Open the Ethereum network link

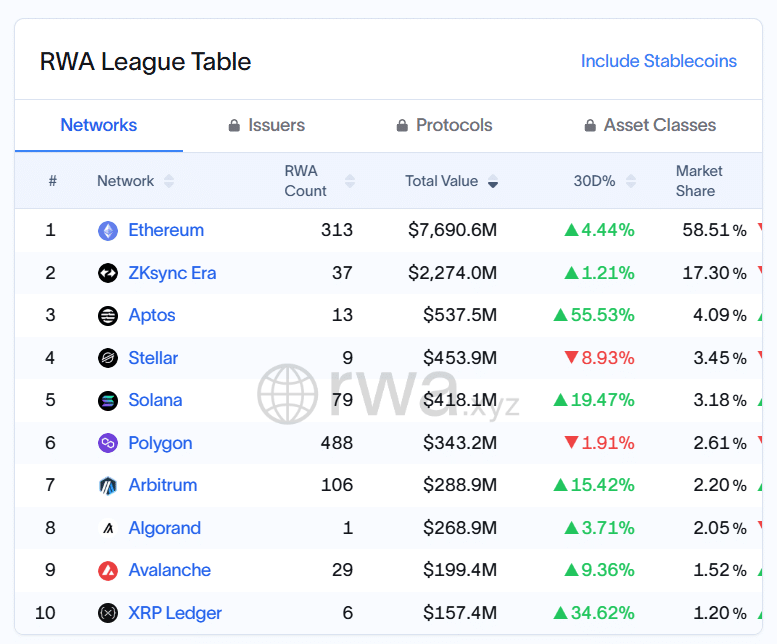coord(166,230)
